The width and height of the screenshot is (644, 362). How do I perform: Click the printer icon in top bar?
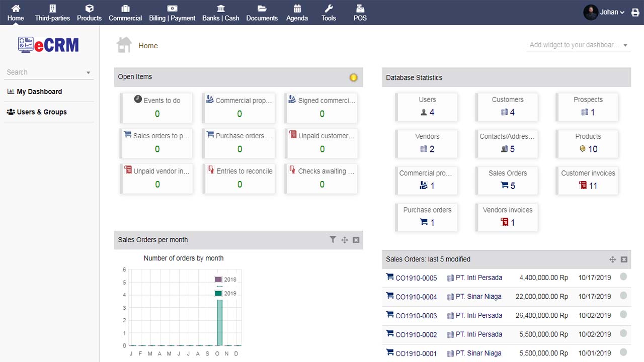[x=635, y=13]
